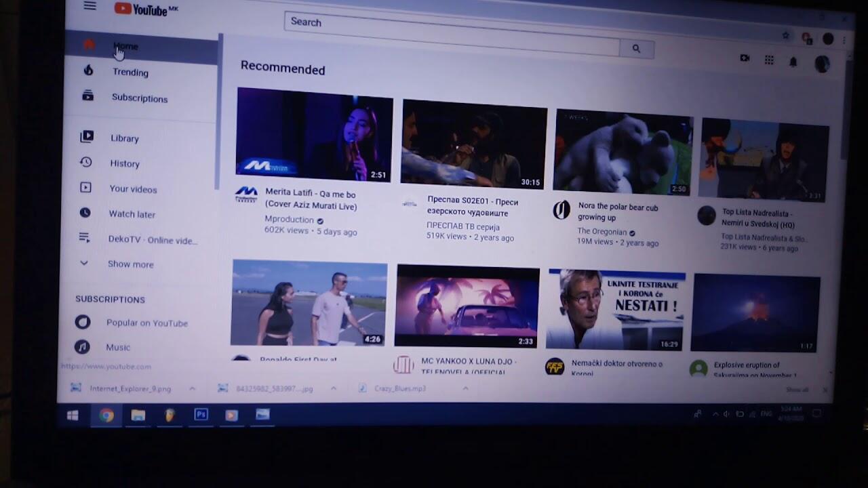Open the account avatar menu

click(x=822, y=64)
